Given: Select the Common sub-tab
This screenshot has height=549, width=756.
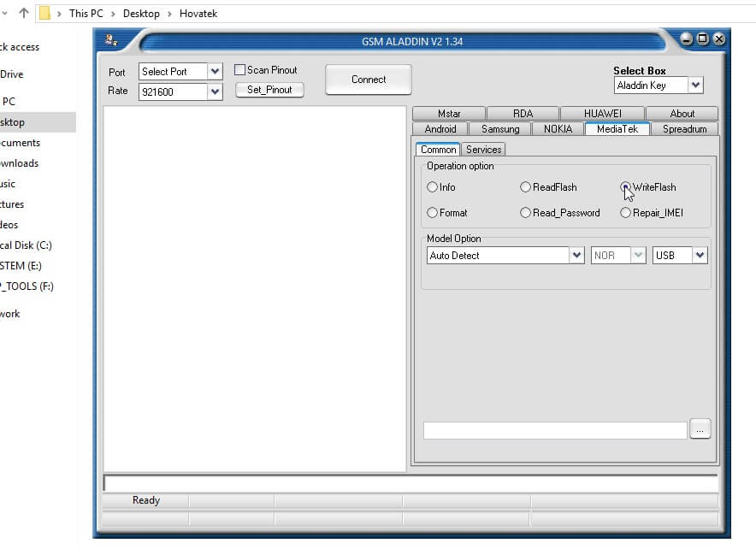Looking at the screenshot, I should pos(438,150).
